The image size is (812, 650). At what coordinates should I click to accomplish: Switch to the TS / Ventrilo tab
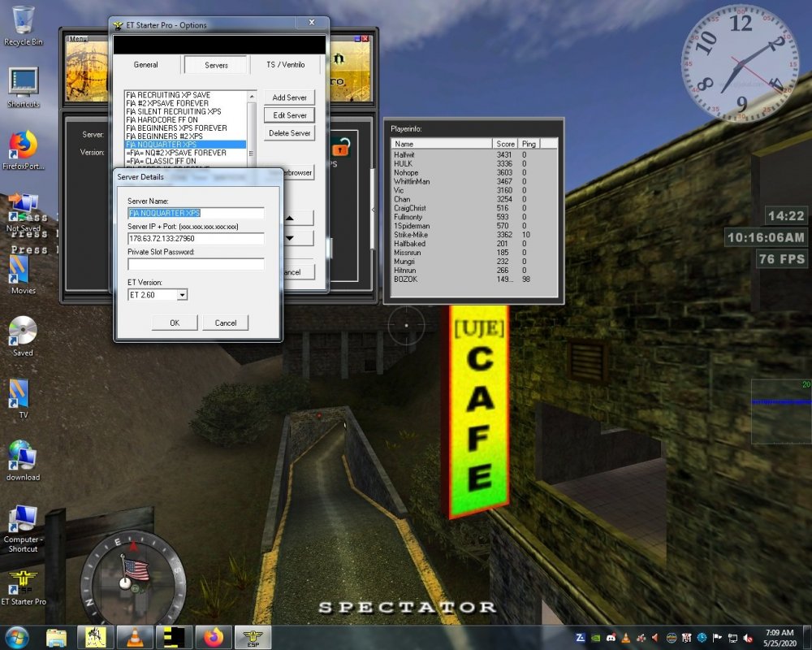(285, 65)
